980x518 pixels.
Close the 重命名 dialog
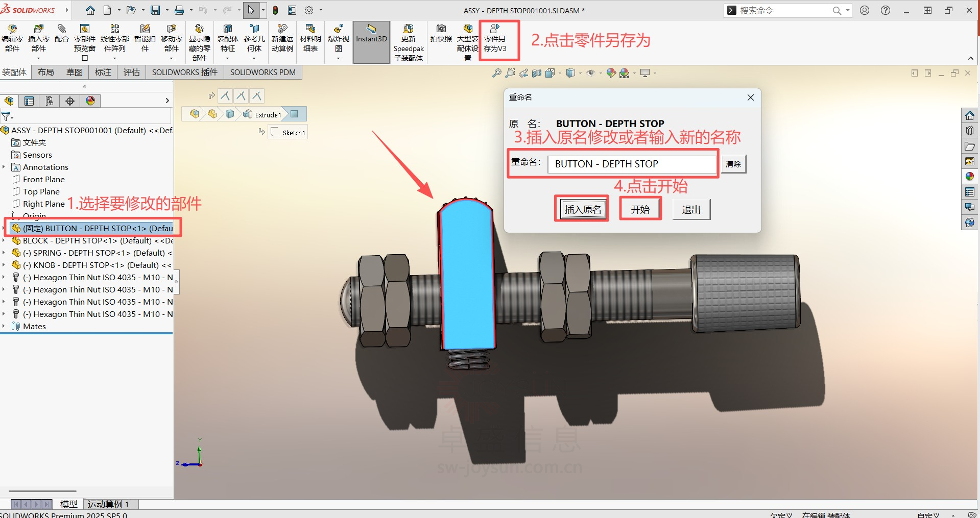coord(751,97)
